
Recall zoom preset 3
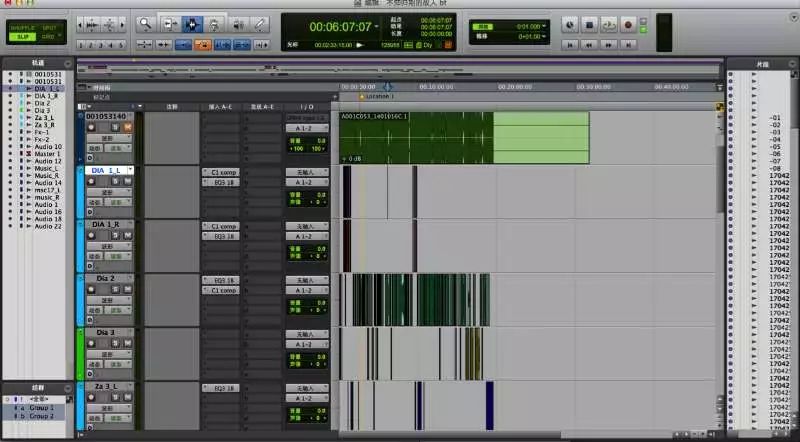click(x=101, y=45)
